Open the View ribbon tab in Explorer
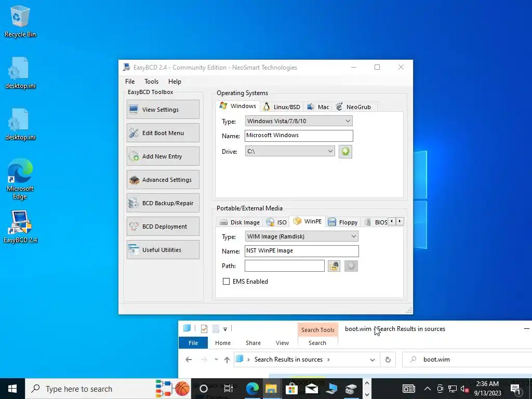 point(282,343)
